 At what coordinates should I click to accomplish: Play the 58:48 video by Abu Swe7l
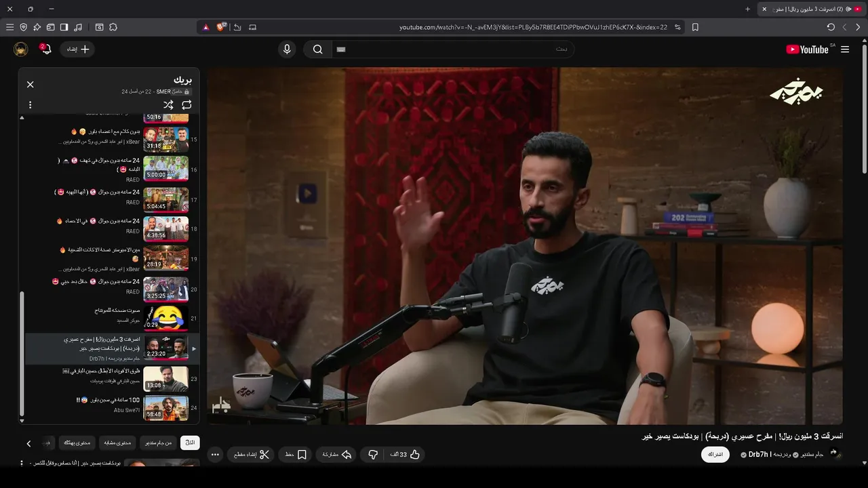pyautogui.click(x=111, y=409)
